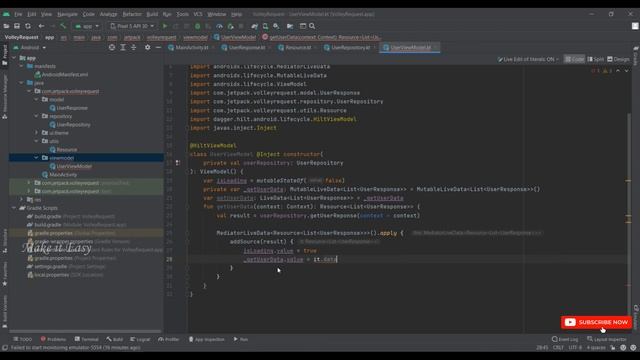Open the File menu
640x360 pixels.
18,14
